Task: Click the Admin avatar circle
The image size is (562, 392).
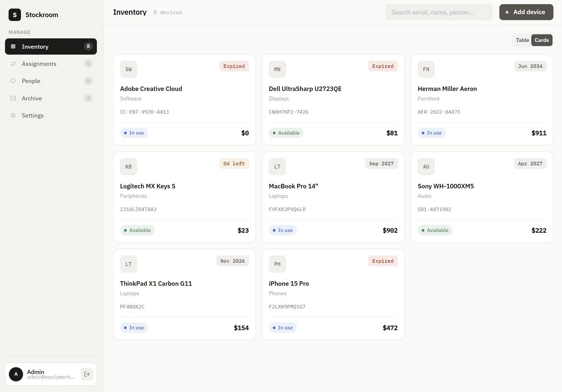Action: pos(16,374)
